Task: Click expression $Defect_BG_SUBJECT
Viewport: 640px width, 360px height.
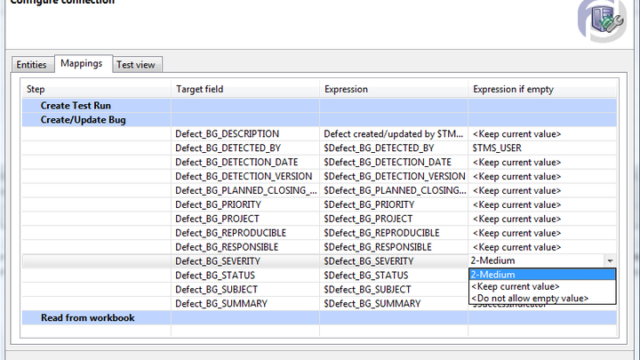Action: tap(368, 289)
